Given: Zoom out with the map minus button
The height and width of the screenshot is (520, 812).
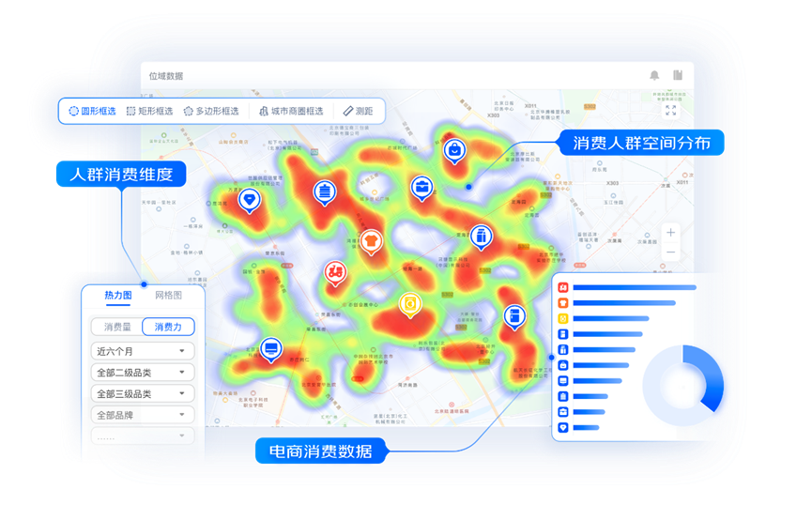Looking at the screenshot, I should coord(670,252).
